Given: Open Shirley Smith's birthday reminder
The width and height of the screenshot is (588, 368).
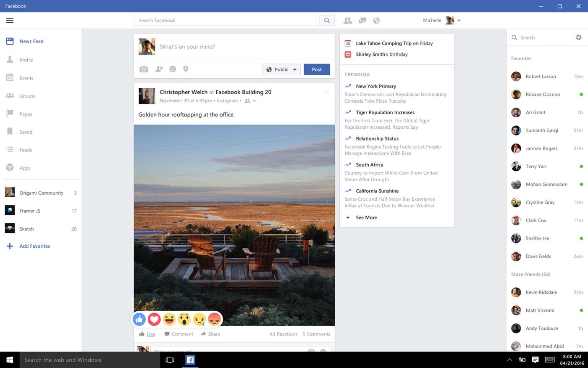Looking at the screenshot, I should pyautogui.click(x=381, y=54).
